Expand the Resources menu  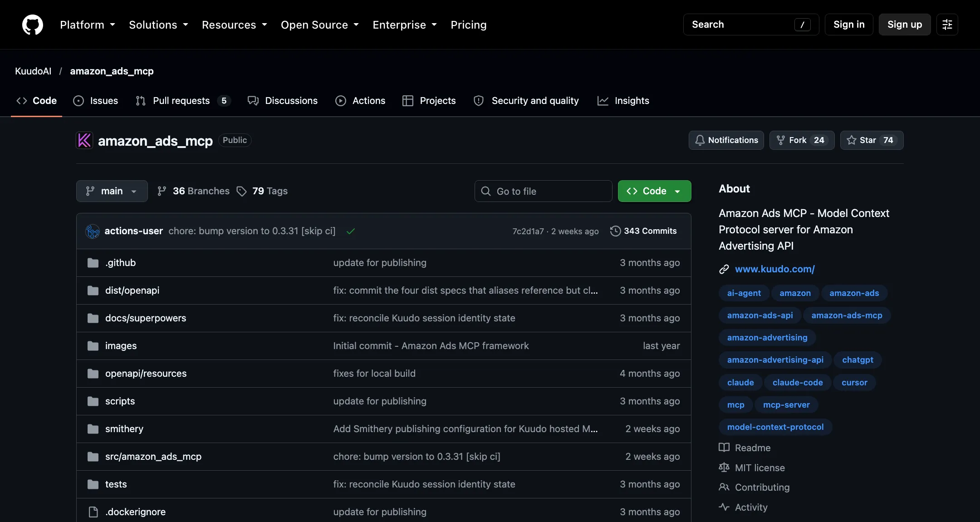pos(235,25)
